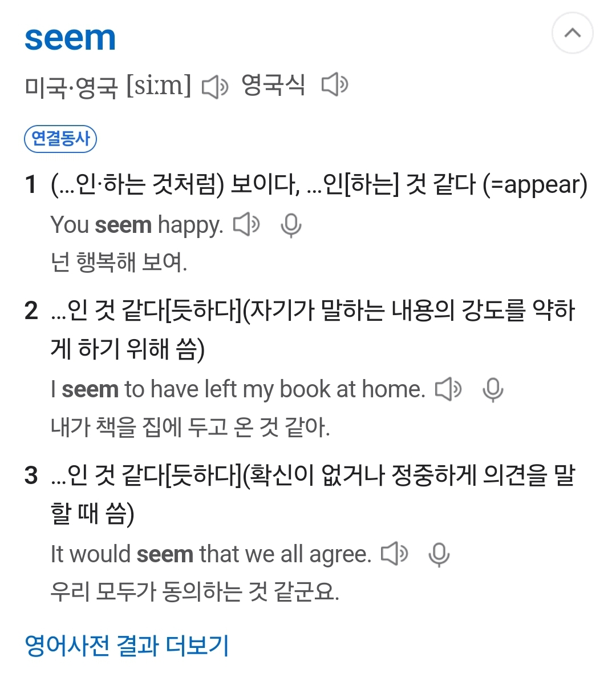This screenshot has width=616, height=685.
Task: Open the 'seem' headword link
Action: tap(70, 38)
